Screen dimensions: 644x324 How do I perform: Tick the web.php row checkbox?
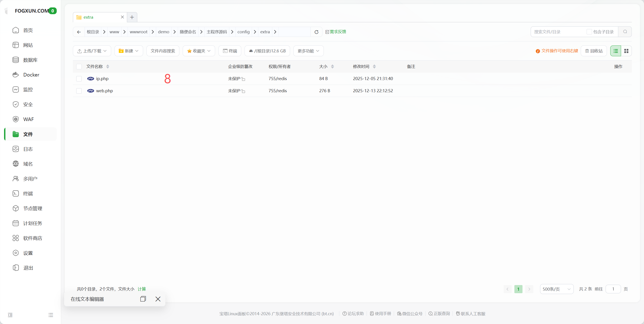coord(79,91)
